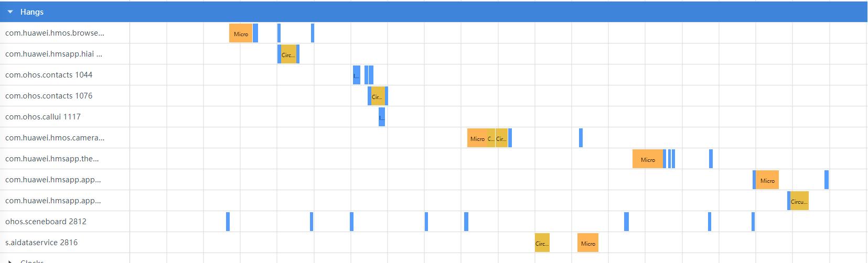Click blue hang marker in callui row
868x263 pixels.
(382, 117)
